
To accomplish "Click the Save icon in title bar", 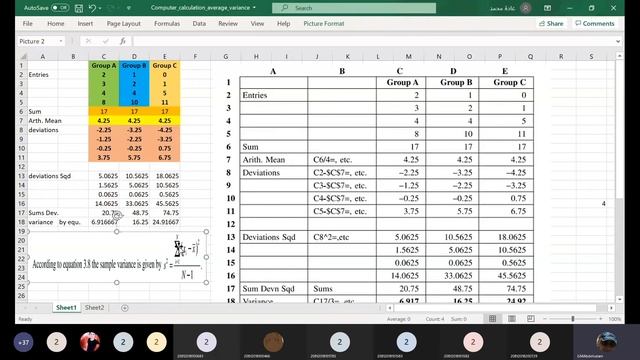I will tap(79, 8).
